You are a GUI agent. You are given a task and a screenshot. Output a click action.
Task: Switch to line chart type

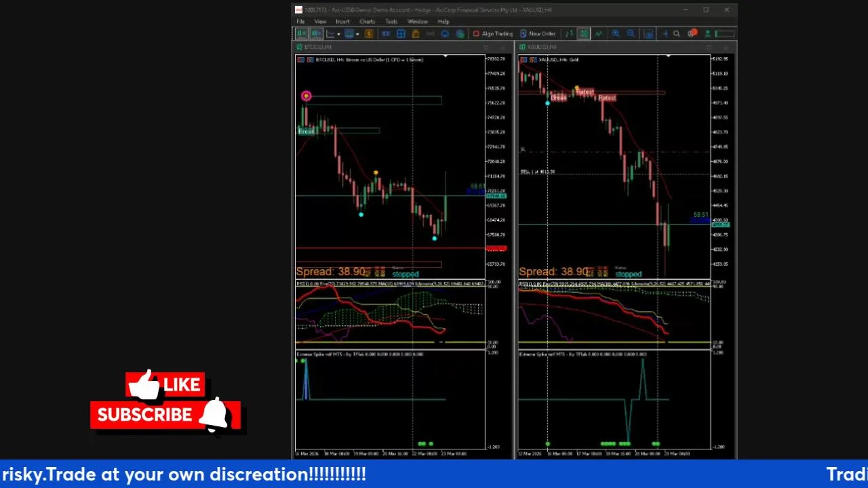click(x=599, y=34)
